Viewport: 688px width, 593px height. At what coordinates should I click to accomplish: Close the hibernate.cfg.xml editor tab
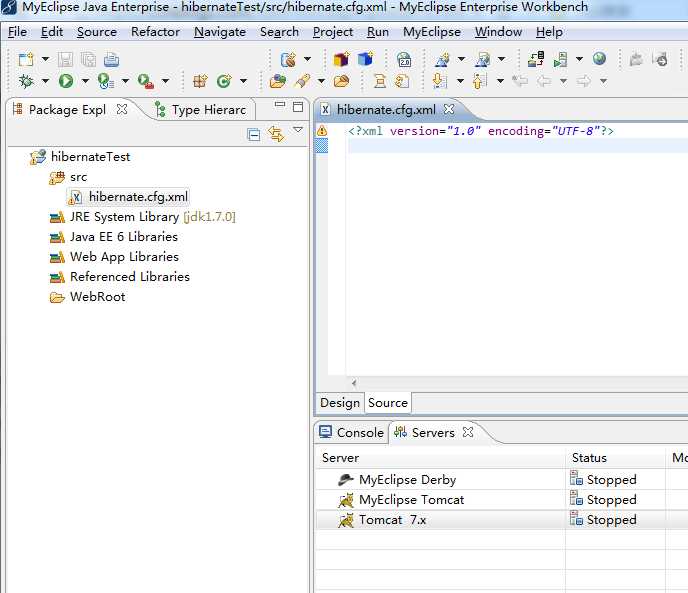[449, 109]
